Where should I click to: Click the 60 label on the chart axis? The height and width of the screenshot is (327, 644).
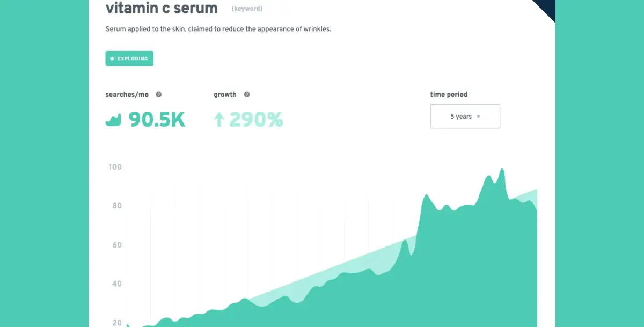(x=116, y=245)
